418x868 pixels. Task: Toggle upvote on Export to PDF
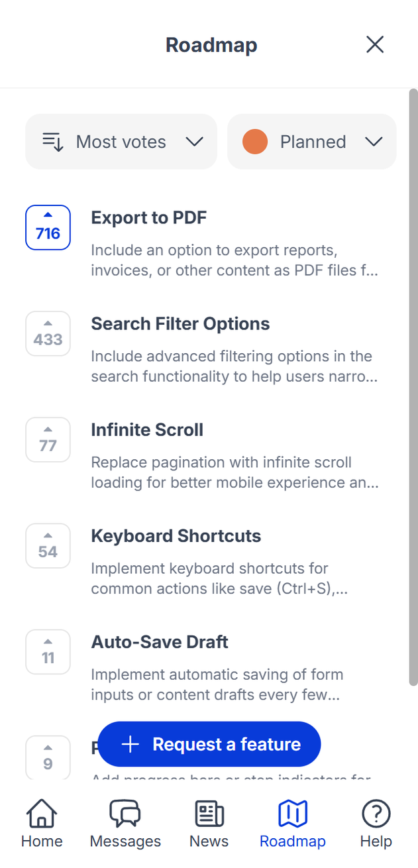tap(48, 227)
